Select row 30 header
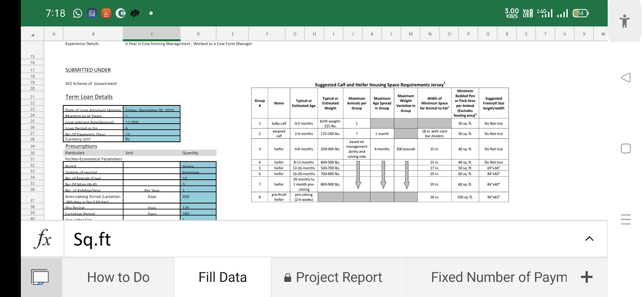This screenshot has width=644, height=297. (x=33, y=153)
